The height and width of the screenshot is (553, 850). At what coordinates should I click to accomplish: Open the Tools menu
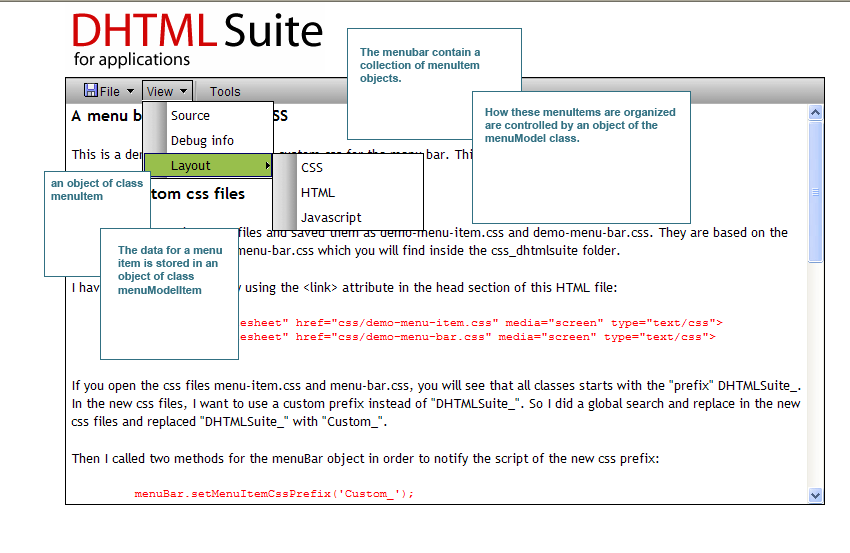point(225,92)
